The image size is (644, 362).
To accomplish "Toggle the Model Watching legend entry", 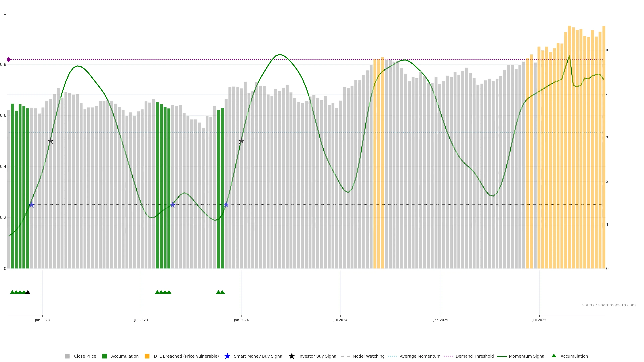I will [368, 356].
